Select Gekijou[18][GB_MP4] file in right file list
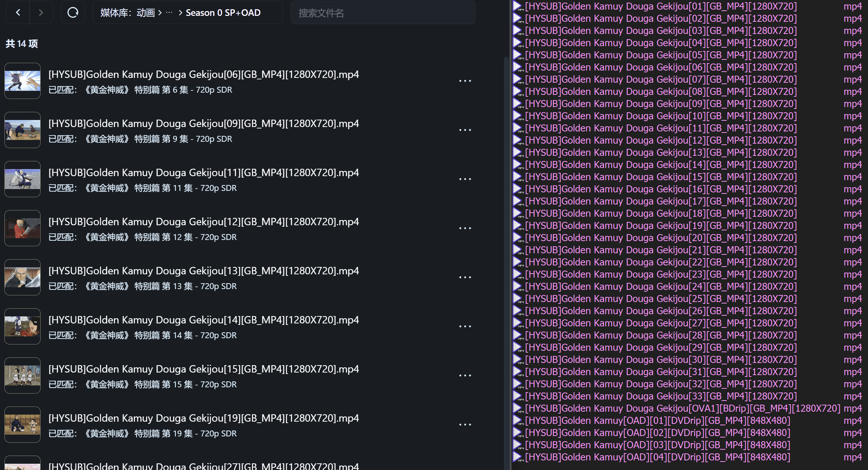868x470 pixels. click(x=661, y=213)
